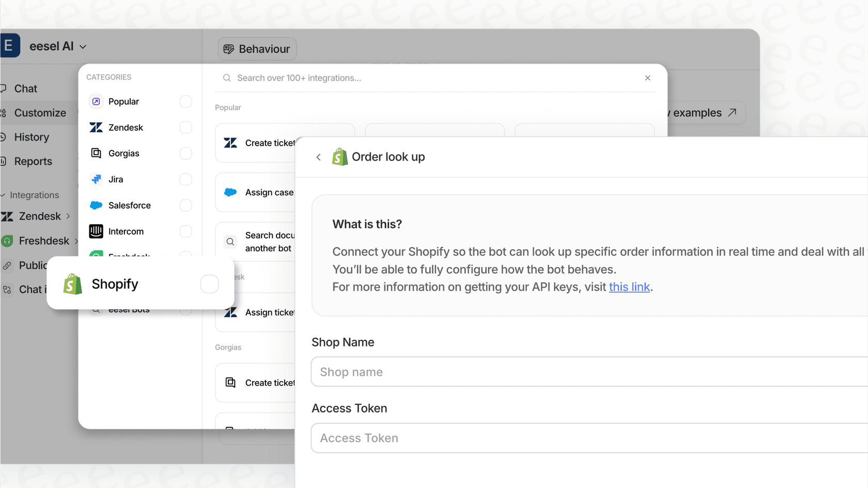Image resolution: width=868 pixels, height=488 pixels.
Task: Select the Salesforce cloud icon
Action: click(x=96, y=205)
